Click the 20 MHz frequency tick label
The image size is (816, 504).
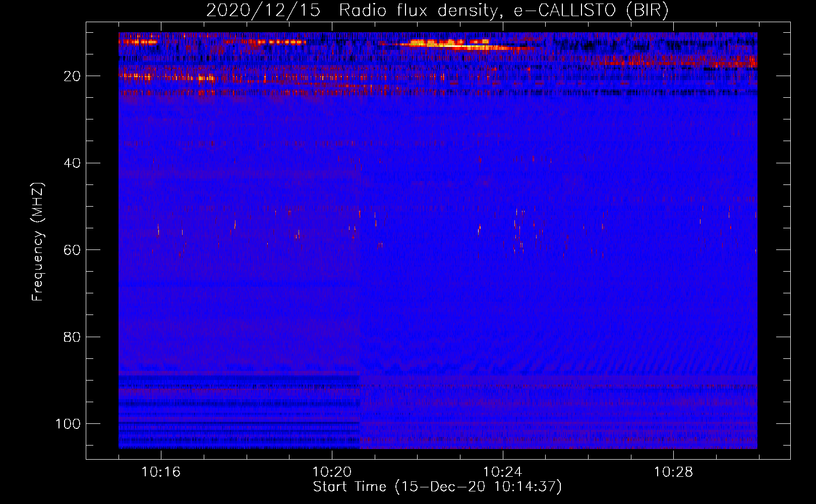[x=72, y=76]
